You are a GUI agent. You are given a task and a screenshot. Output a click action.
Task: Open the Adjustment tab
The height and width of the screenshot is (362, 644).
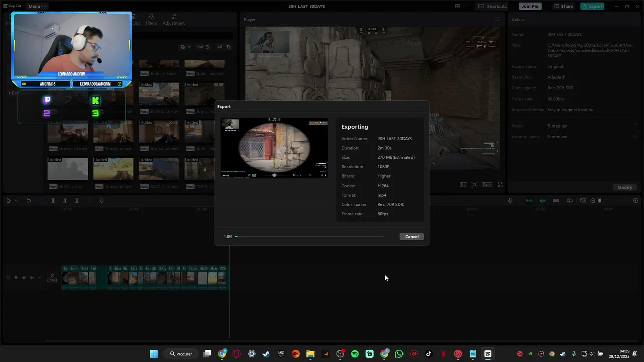[174, 20]
